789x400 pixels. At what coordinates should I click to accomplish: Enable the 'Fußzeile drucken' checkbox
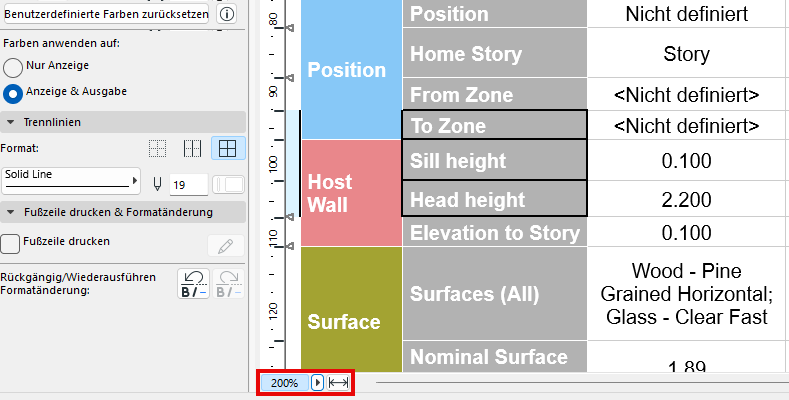[x=11, y=242]
